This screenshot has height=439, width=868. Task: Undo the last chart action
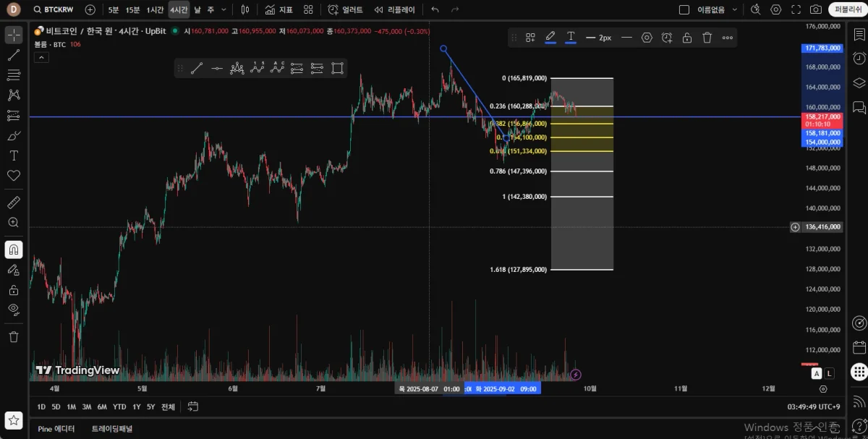click(x=435, y=9)
